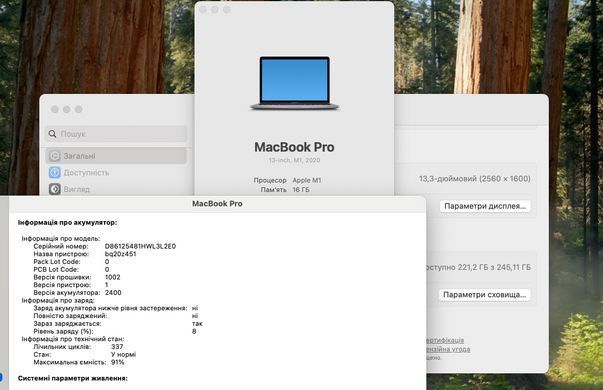Click the Вигляд appearance icon
Screen dimensions: 603x390
(x=55, y=189)
